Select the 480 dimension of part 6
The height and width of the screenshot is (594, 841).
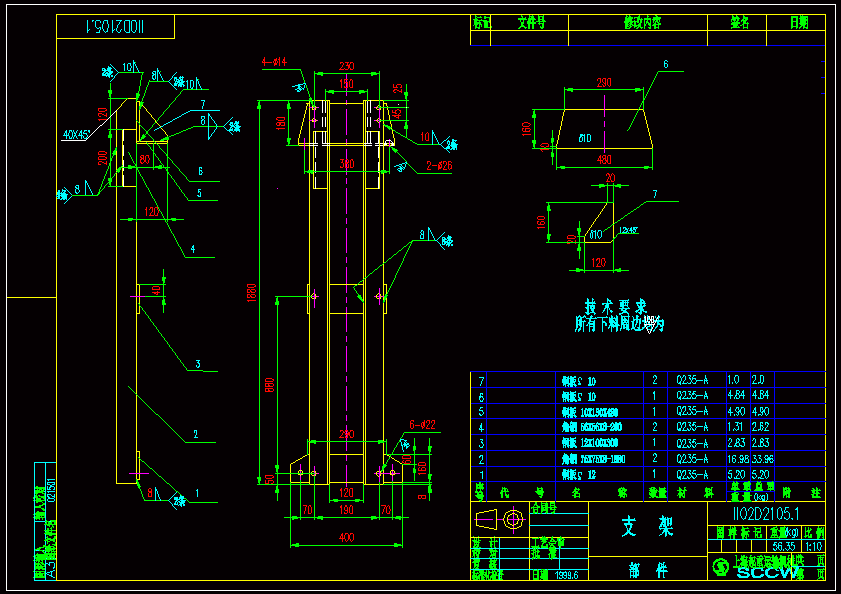tap(604, 159)
